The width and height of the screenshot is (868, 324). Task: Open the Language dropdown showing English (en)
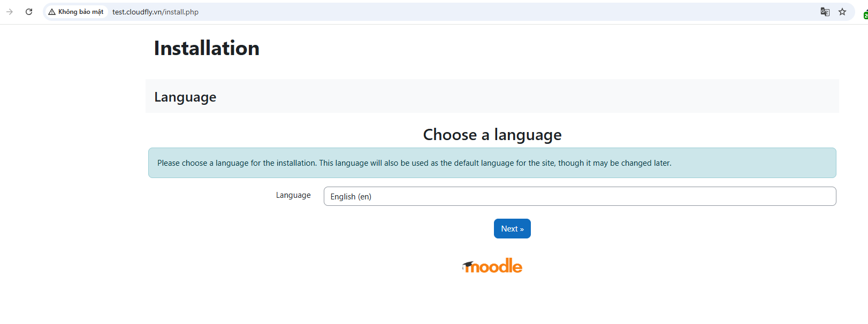click(x=580, y=196)
